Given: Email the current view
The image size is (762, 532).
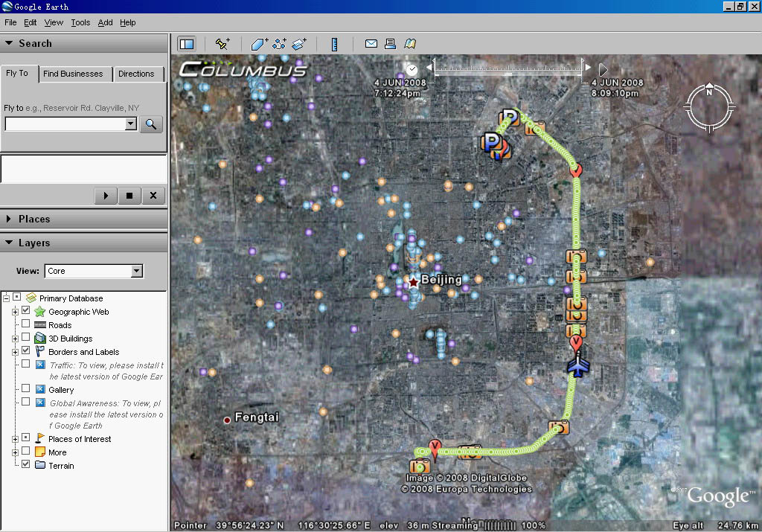Looking at the screenshot, I should coord(371,44).
